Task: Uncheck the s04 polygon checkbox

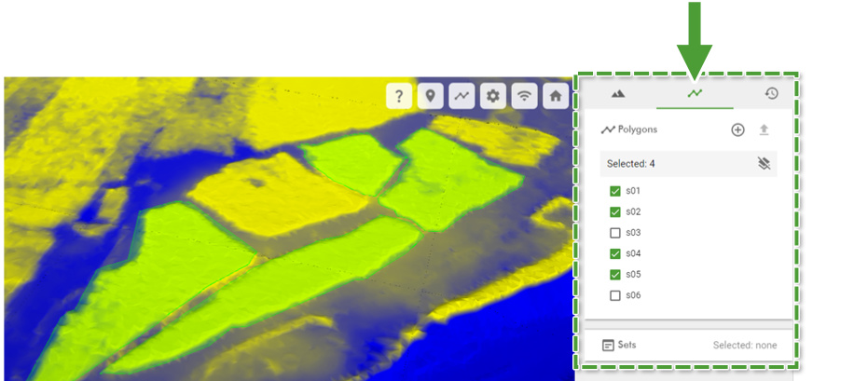Action: pos(614,253)
